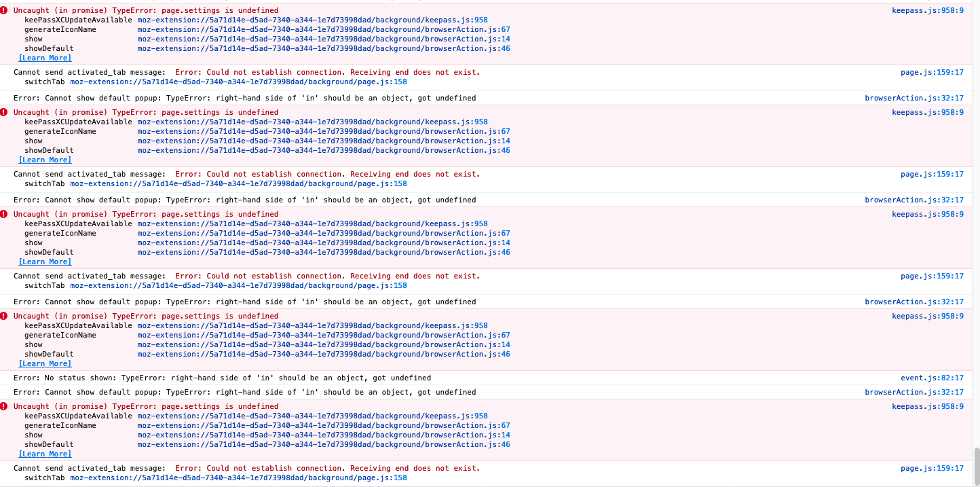Image resolution: width=980 pixels, height=487 pixels.
Task: Open the topmost browserAction.js:32:17 source link
Action: (x=914, y=98)
